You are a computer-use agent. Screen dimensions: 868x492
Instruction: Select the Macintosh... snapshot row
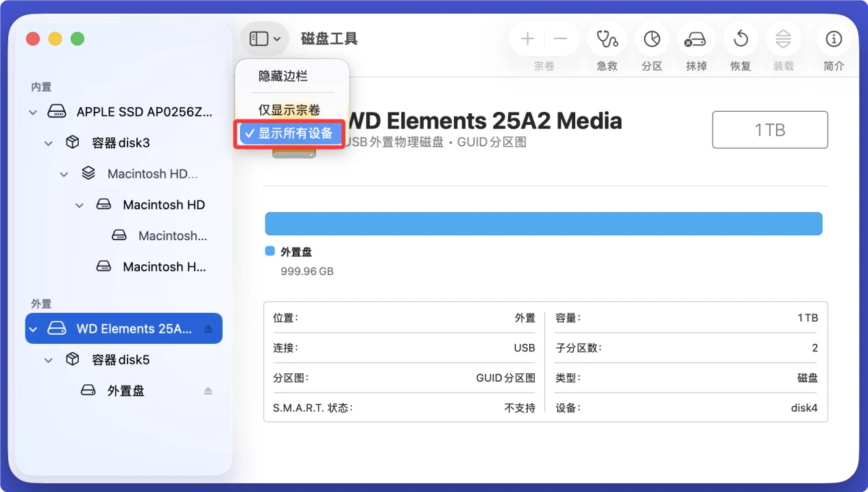(x=124, y=235)
